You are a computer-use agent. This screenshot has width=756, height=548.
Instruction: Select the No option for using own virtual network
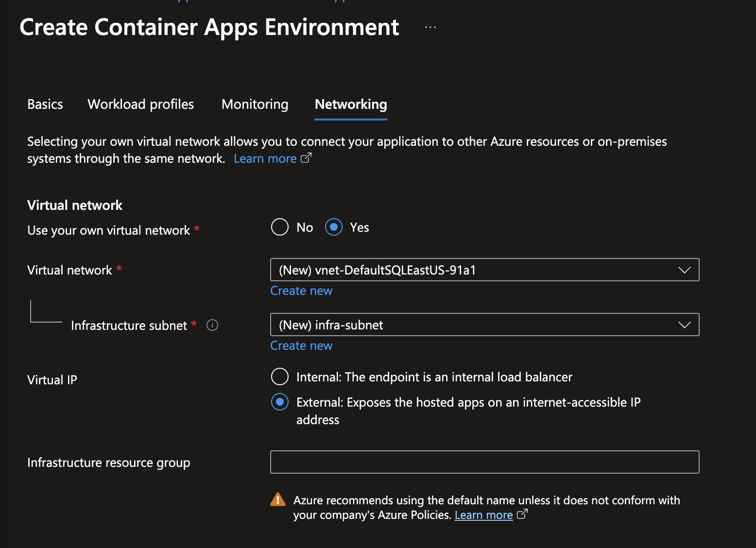[279, 227]
